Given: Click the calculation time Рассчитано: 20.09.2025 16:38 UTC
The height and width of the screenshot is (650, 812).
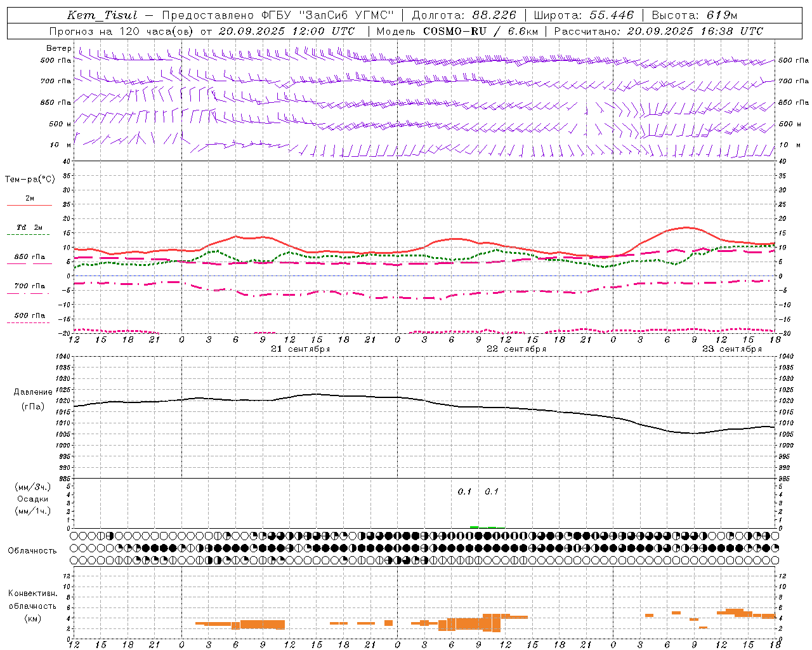Looking at the screenshot, I should click(x=658, y=31).
